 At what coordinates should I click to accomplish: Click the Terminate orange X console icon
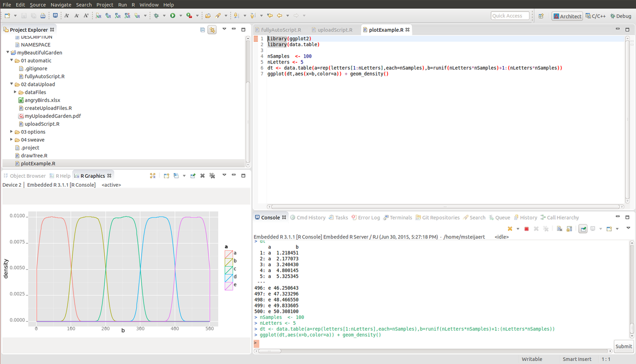point(510,228)
